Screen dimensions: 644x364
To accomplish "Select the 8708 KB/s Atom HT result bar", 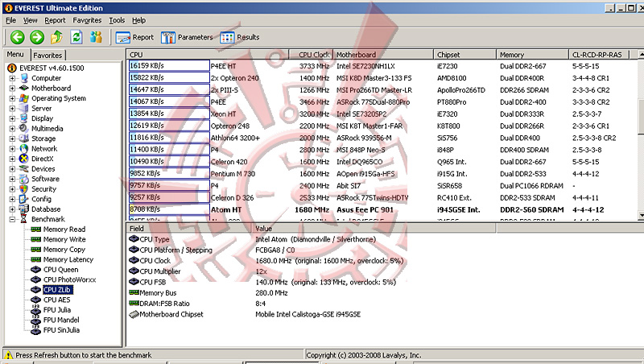I will [169, 209].
